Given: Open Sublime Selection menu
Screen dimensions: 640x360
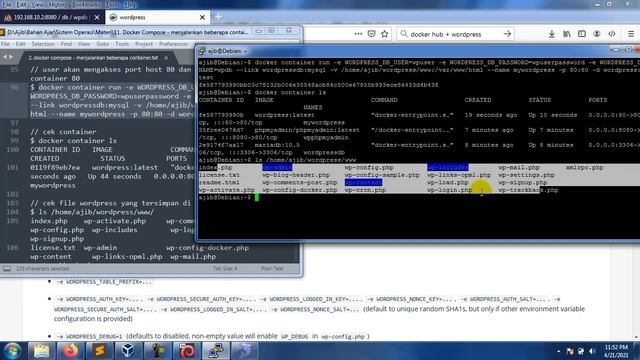Looking at the screenshot, I should [43, 44].
